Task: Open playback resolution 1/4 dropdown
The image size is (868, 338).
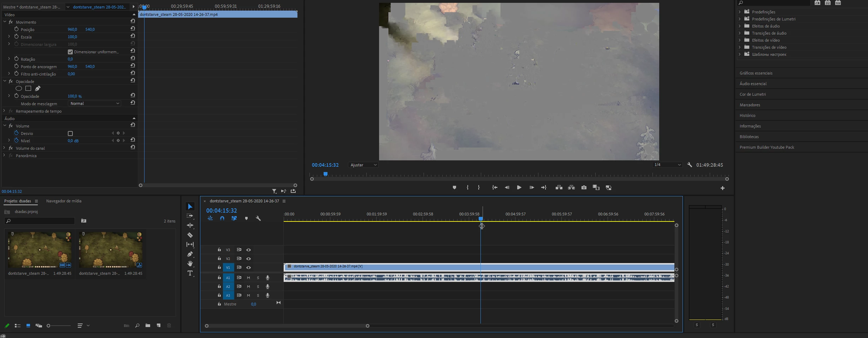Action: coord(667,165)
